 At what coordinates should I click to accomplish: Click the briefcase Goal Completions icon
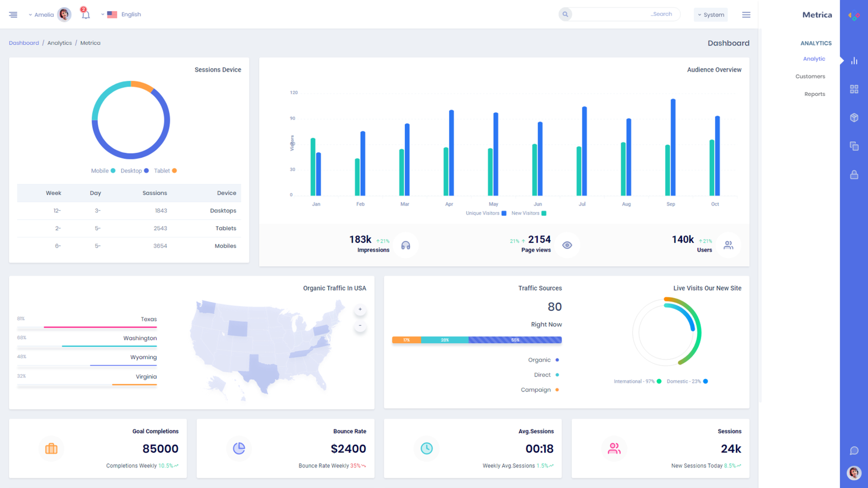[52, 448]
